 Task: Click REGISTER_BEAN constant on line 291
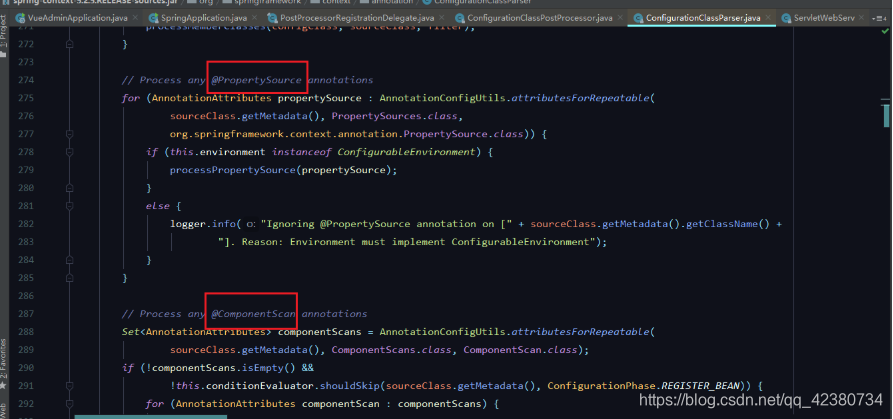tap(700, 385)
